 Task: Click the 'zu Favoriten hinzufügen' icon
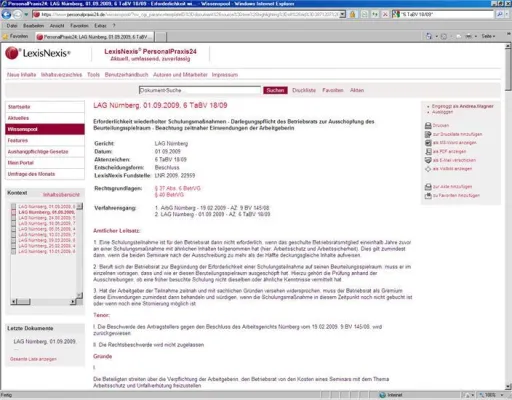click(x=428, y=196)
